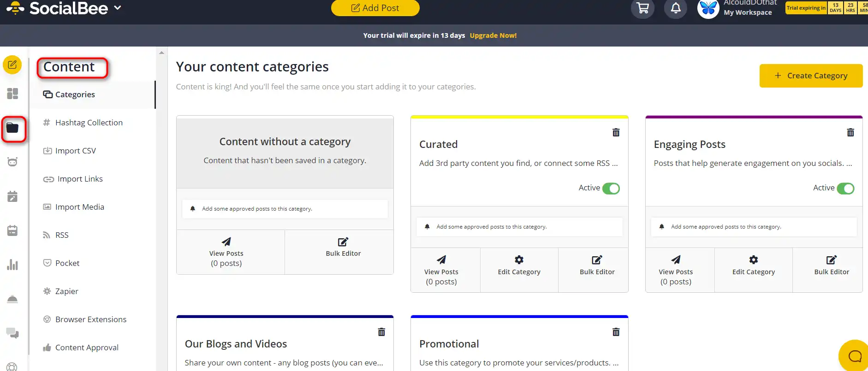This screenshot has width=868, height=371.
Task: Open the chat bubbles icon in sidebar
Action: coord(12,333)
